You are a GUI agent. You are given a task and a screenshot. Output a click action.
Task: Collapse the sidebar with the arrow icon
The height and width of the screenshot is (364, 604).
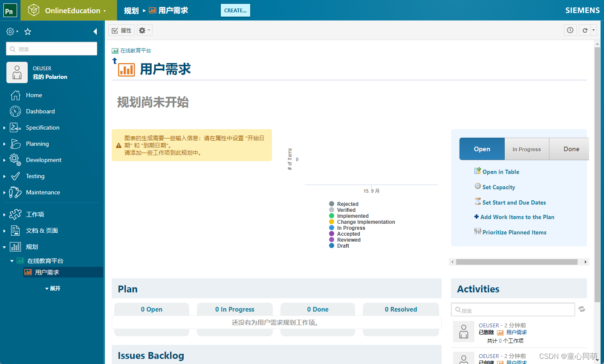tap(95, 31)
